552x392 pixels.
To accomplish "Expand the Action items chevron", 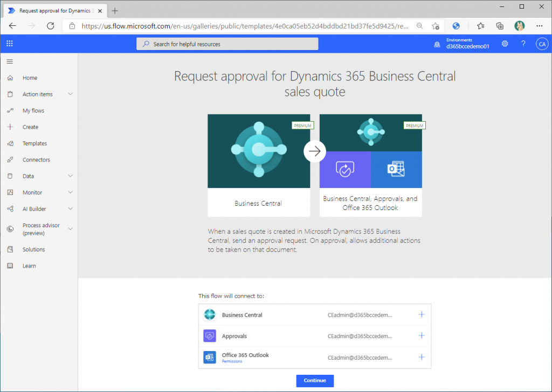I will 71,94.
